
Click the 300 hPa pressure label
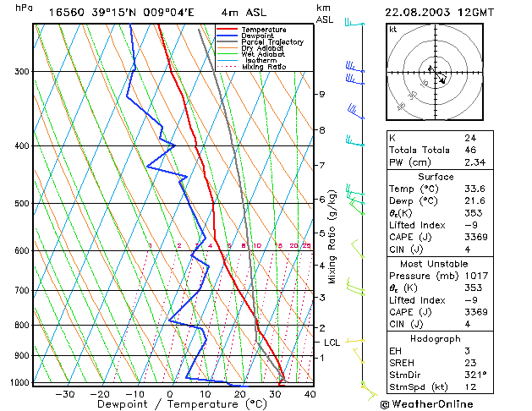pyautogui.click(x=22, y=72)
